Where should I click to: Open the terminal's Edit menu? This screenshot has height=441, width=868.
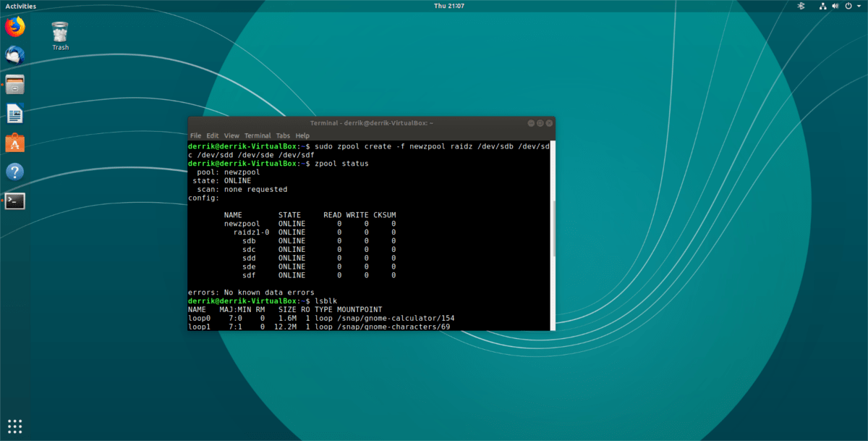212,135
